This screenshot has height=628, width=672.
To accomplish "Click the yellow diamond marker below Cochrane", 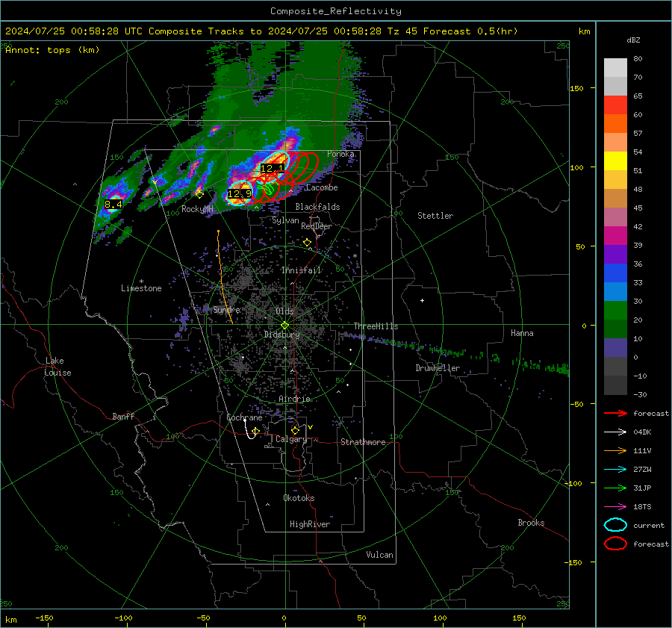I will click(256, 432).
